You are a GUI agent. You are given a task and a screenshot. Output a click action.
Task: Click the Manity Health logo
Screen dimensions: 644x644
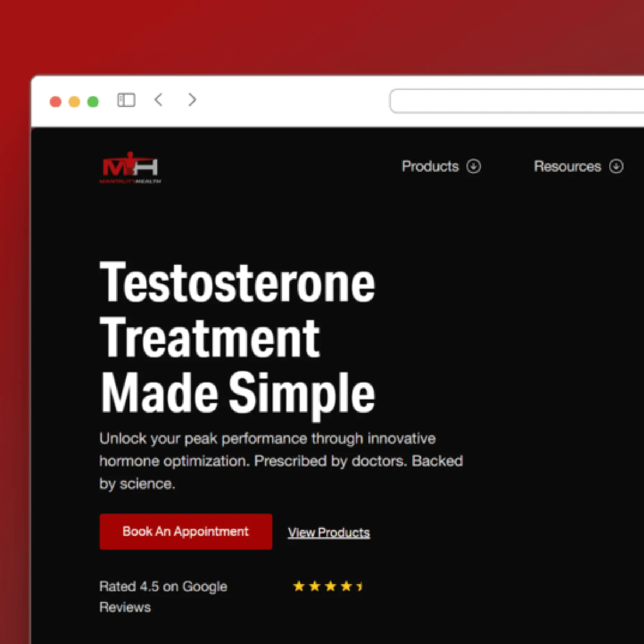[130, 167]
